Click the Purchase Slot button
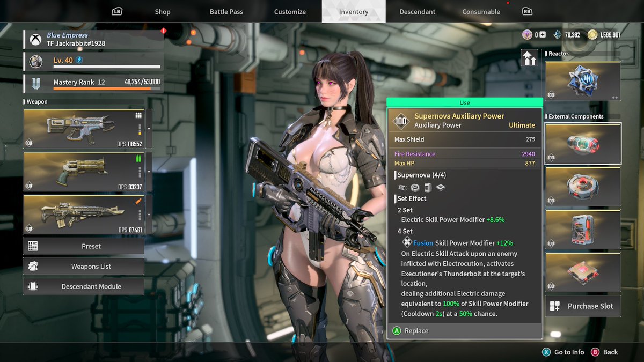The height and width of the screenshot is (362, 644). 583,306
